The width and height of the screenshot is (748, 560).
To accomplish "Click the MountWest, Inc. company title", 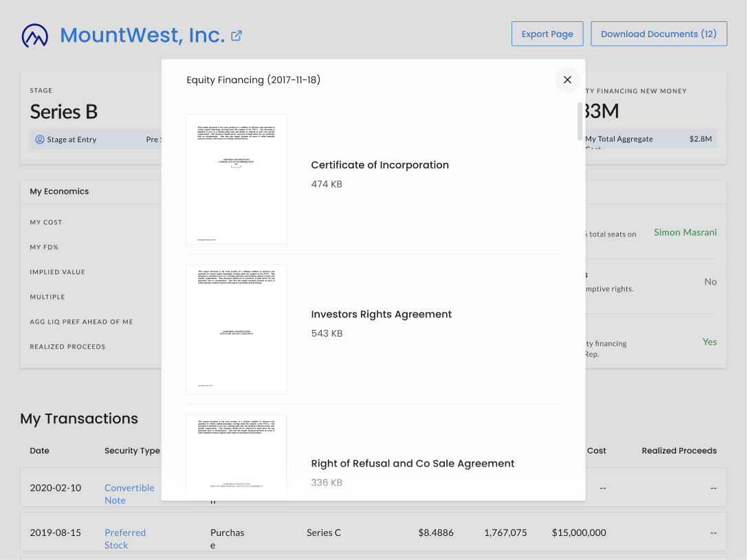I will click(142, 35).
